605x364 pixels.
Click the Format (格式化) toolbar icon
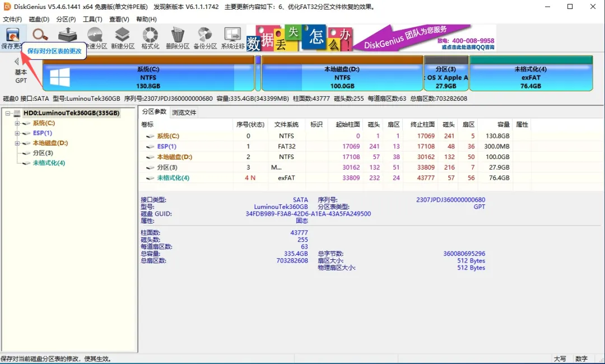click(x=150, y=38)
